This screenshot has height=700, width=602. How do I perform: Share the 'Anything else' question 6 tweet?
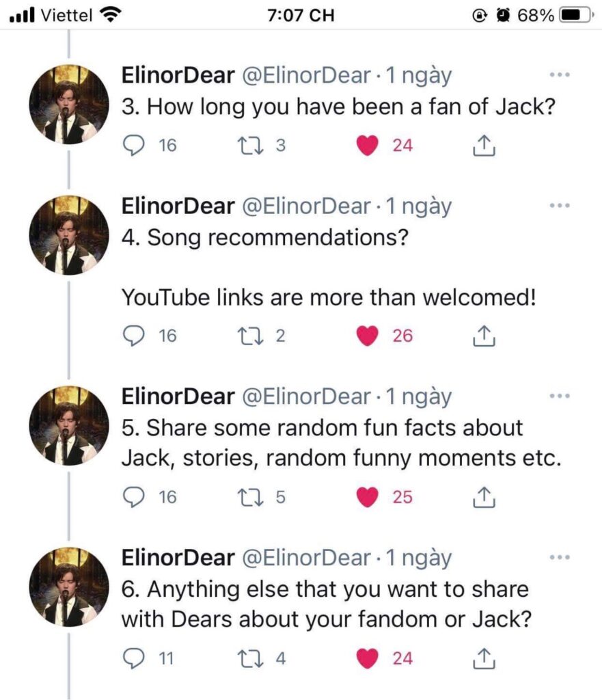click(x=484, y=659)
